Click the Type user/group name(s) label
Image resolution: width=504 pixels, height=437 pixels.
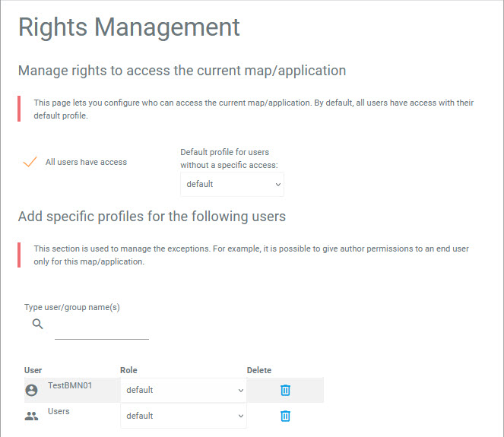click(72, 307)
